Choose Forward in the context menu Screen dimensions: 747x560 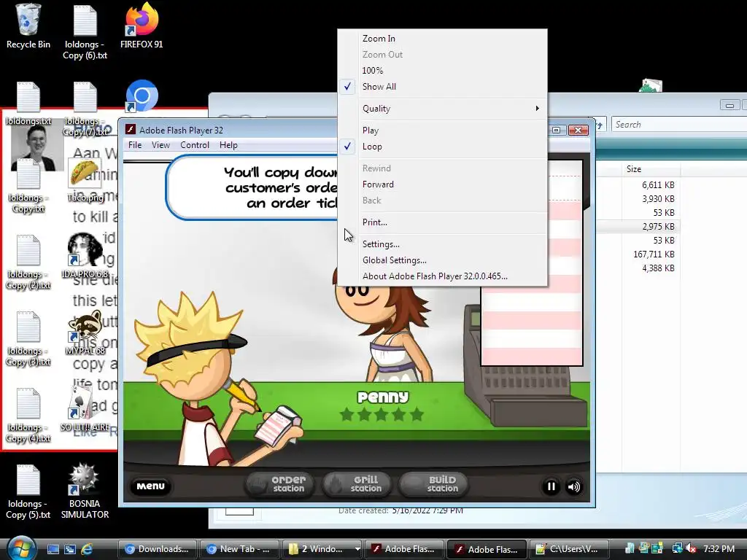tap(442, 184)
